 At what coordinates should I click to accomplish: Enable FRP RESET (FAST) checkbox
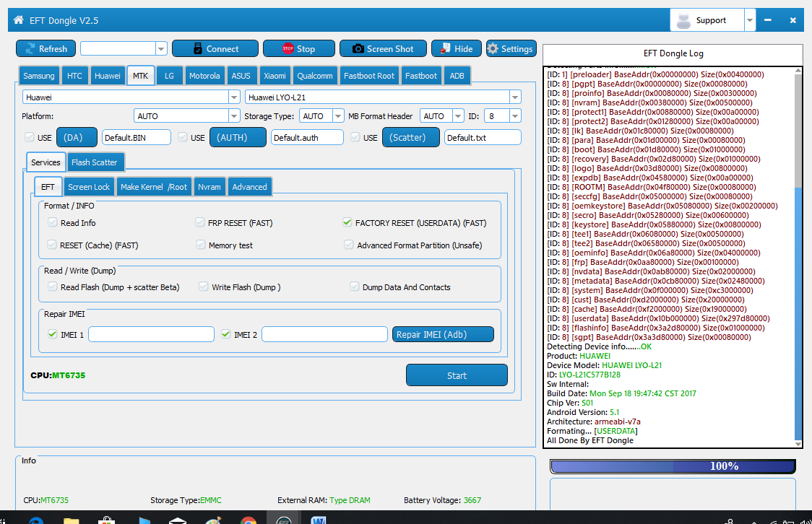pyautogui.click(x=200, y=222)
